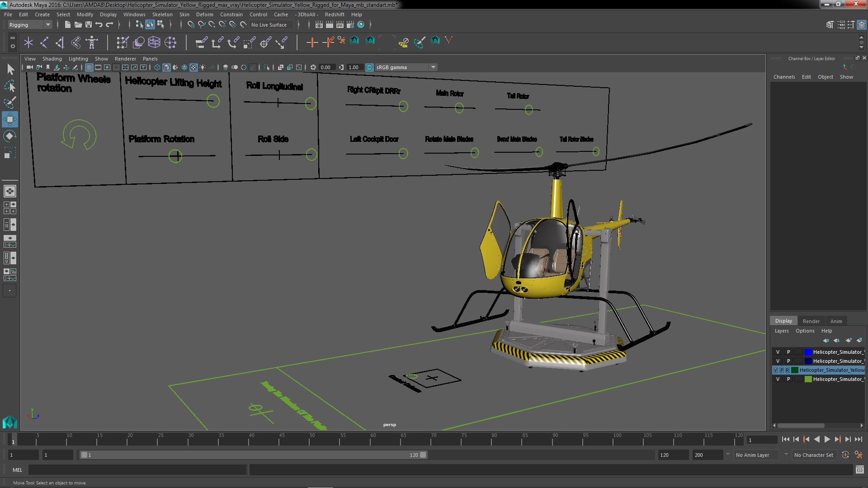The image size is (868, 488).
Task: Jump to the end of the playback range
Action: click(x=858, y=439)
